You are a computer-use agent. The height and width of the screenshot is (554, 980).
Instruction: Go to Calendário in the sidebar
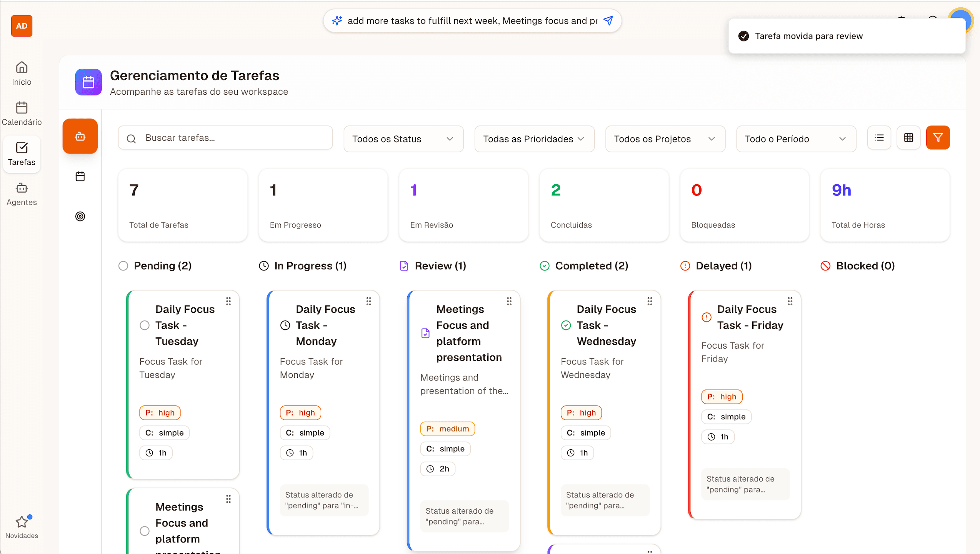click(x=22, y=113)
